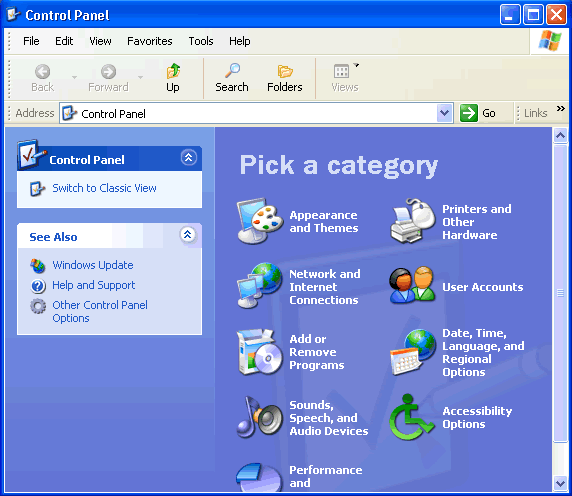This screenshot has width=572, height=496.
Task: Toggle the Folders pane toolbar button
Action: (x=285, y=78)
